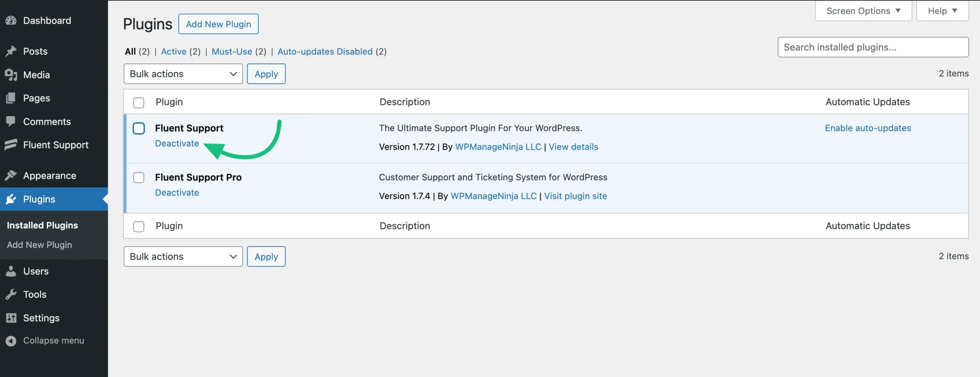Expand the Screen Options panel
This screenshot has width=980, height=377.
863,10
